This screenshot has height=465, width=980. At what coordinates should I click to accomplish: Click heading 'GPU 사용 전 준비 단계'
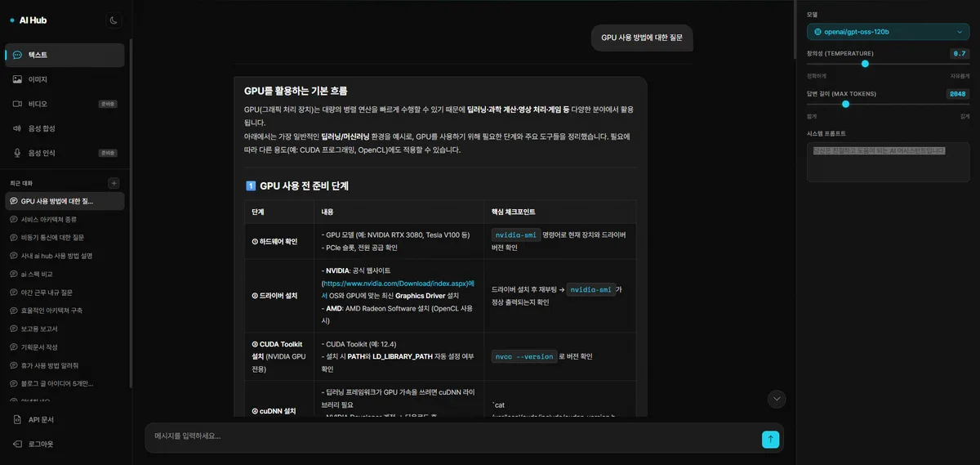(x=304, y=186)
